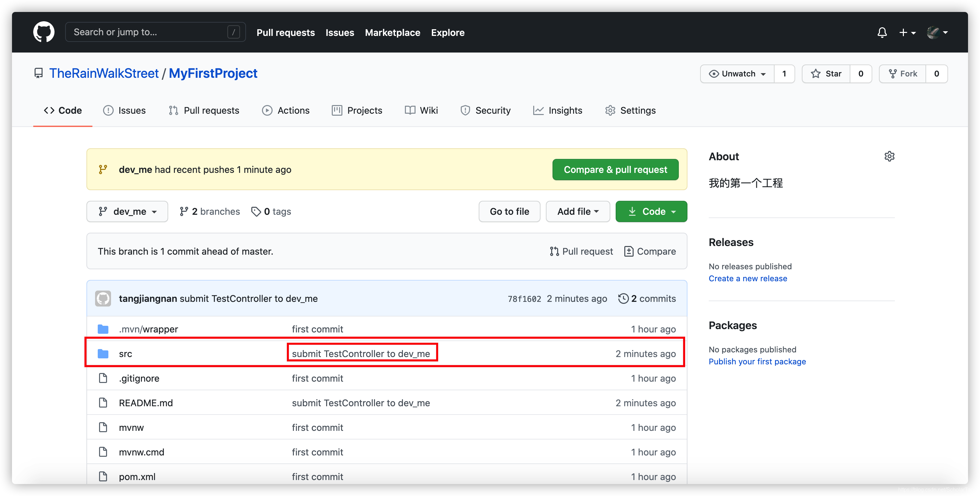Click first commit message in mvnw.cmd row
This screenshot has height=496, width=980.
tap(317, 452)
